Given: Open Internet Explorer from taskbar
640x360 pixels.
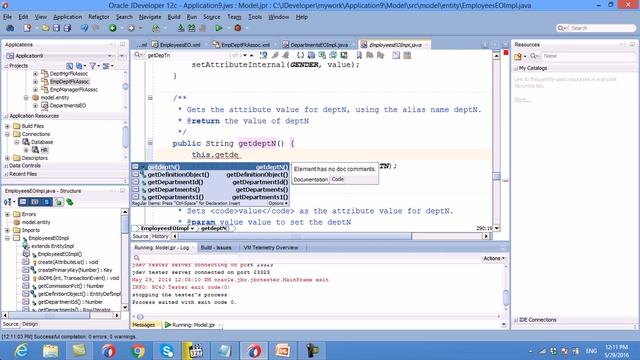Looking at the screenshot, I should coord(21,351).
